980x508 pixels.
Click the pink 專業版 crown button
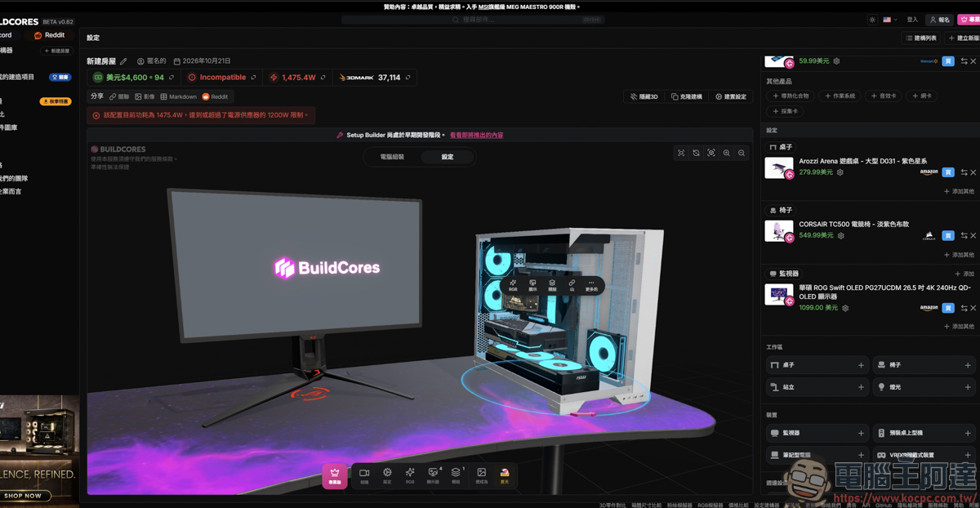point(334,475)
